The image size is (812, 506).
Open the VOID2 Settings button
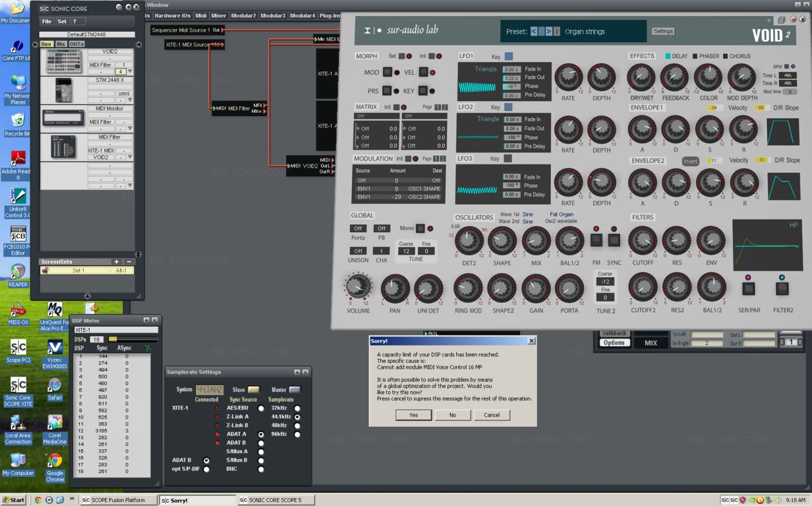coord(663,31)
